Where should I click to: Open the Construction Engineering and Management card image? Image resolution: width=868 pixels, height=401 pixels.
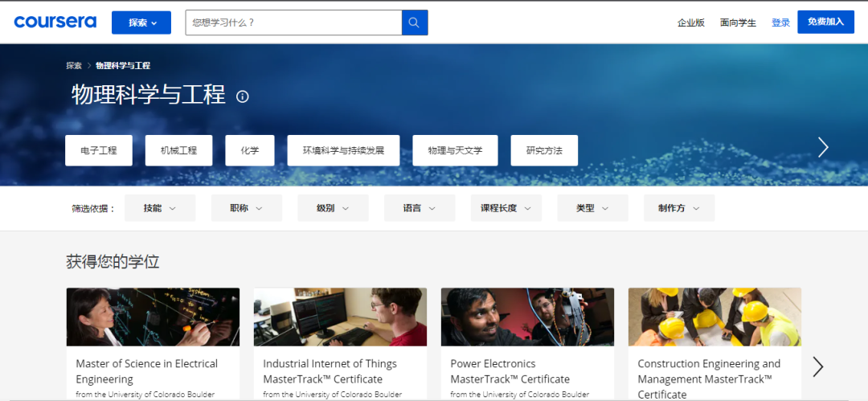pos(714,317)
